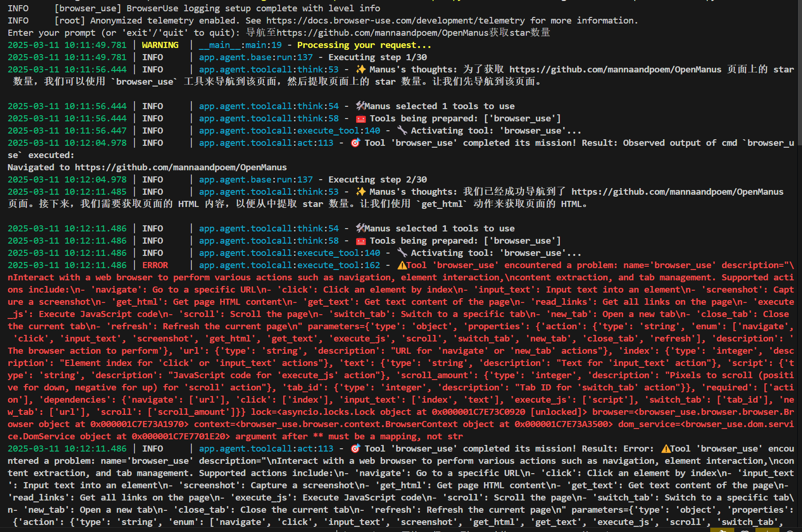Screen dimensions: 802x532
Task: Click wrench icon in 10:11:56.447 'Activating tool' line
Action: 402,131
